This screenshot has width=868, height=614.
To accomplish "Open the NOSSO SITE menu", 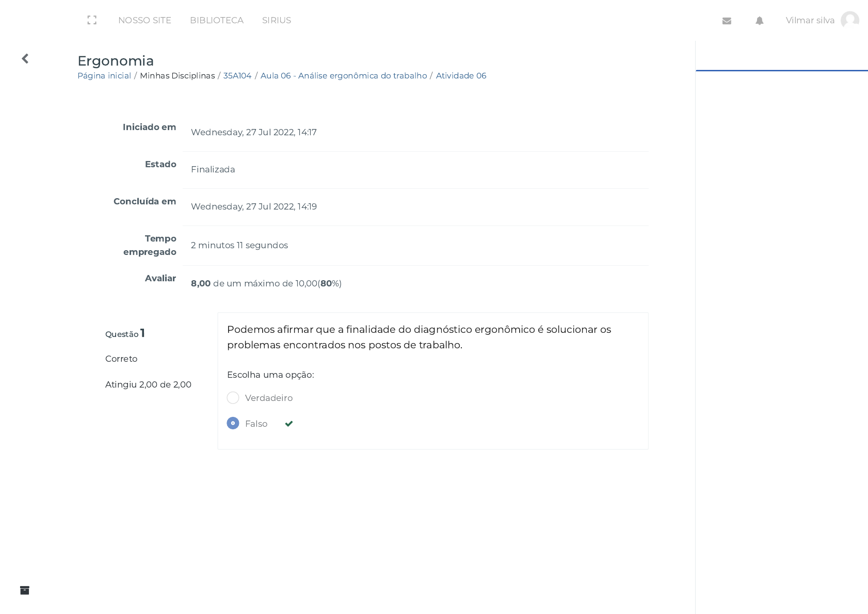I will [144, 20].
